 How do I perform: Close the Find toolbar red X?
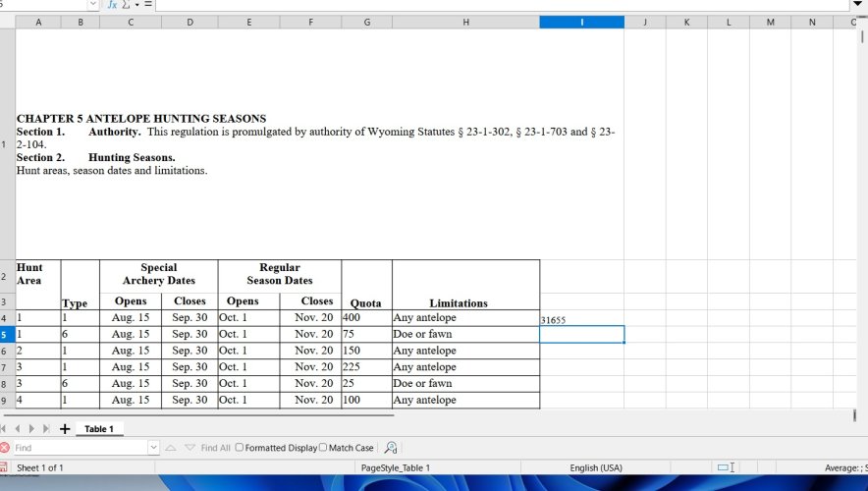tap(5, 447)
